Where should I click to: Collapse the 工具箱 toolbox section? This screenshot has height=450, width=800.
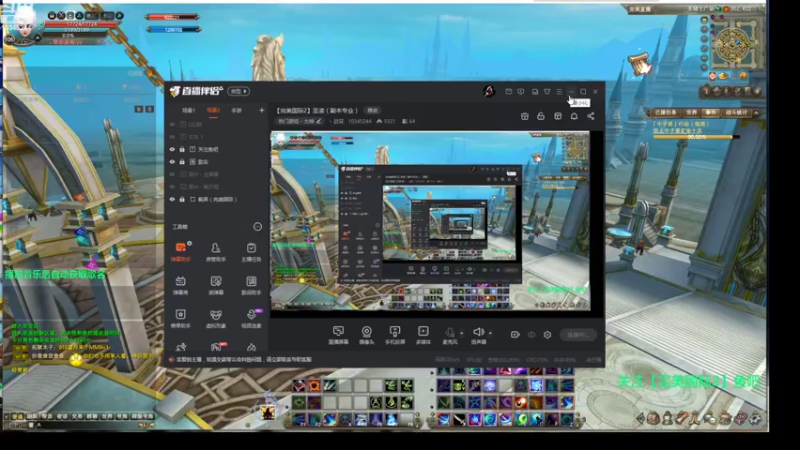[x=258, y=227]
